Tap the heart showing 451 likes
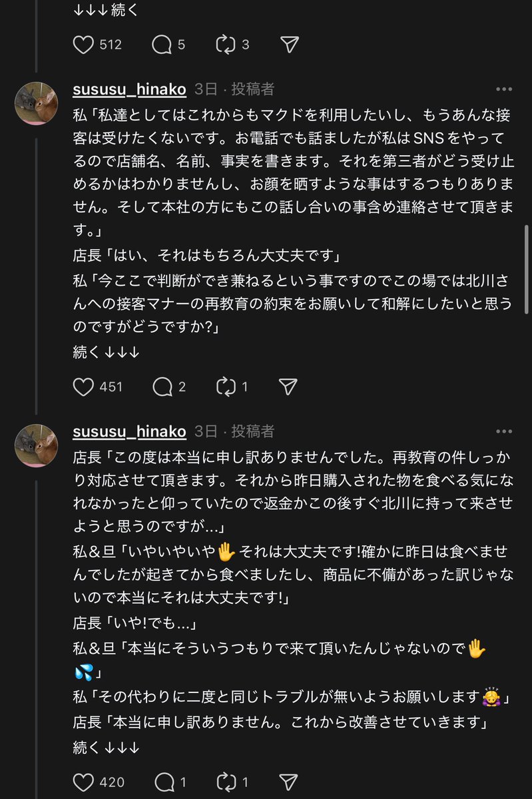 pos(83,387)
